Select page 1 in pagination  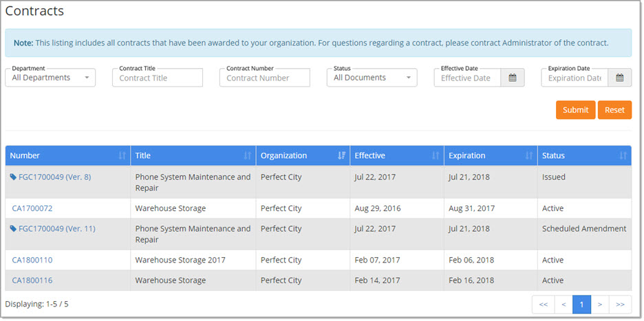tap(581, 304)
